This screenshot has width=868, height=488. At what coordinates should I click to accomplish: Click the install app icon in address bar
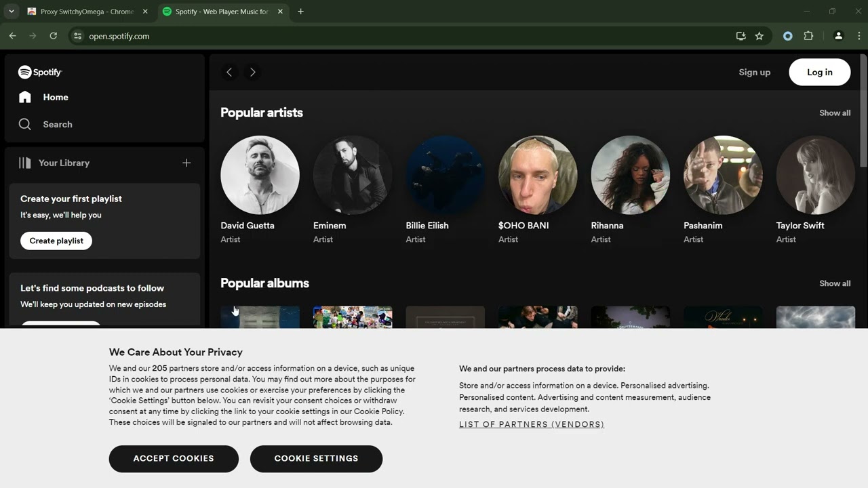[x=741, y=36]
